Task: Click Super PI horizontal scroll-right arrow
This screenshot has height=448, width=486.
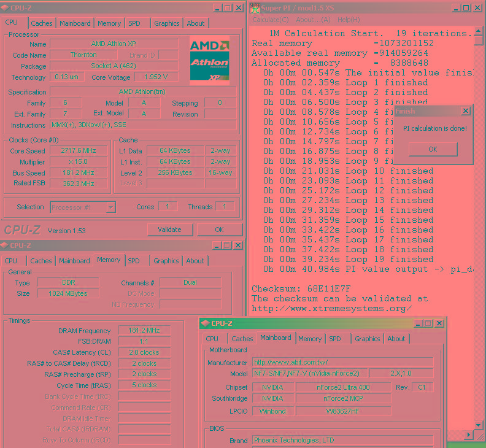Action: 469,434
